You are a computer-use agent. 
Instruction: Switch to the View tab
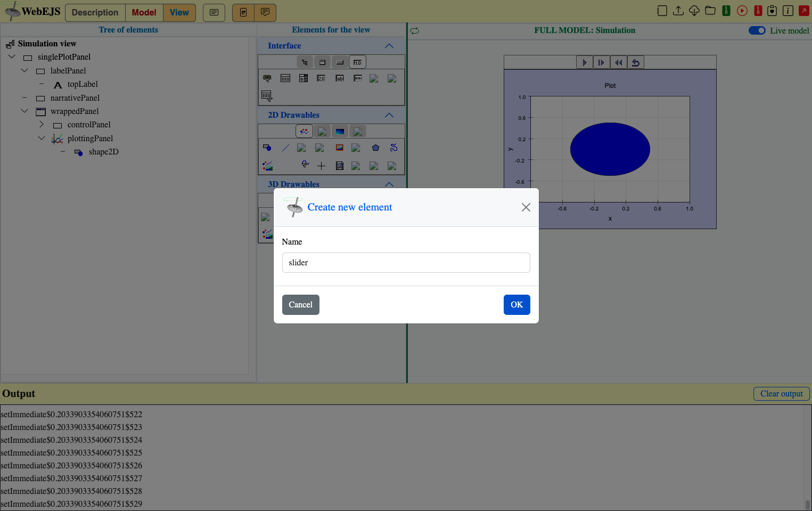[179, 12]
